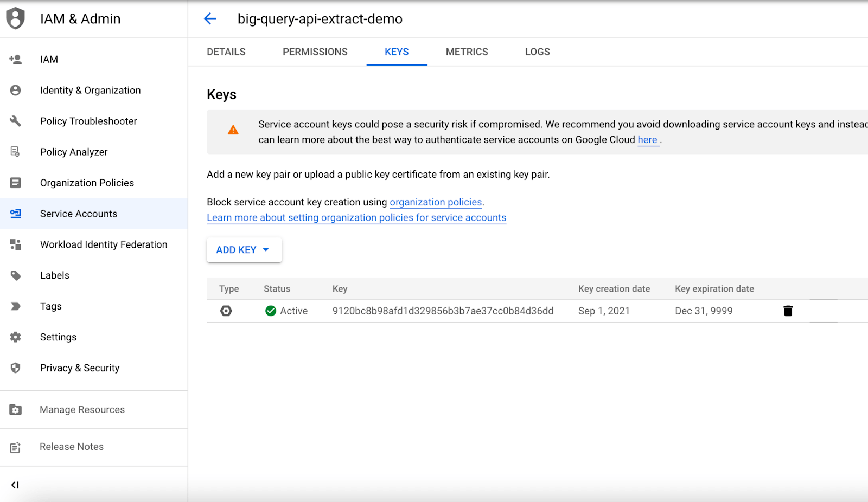
Task: Collapse the sidebar navigation panel
Action: pos(15,485)
